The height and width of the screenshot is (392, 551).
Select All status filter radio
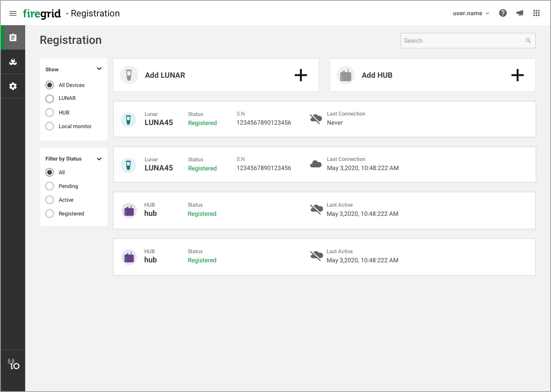(x=50, y=172)
